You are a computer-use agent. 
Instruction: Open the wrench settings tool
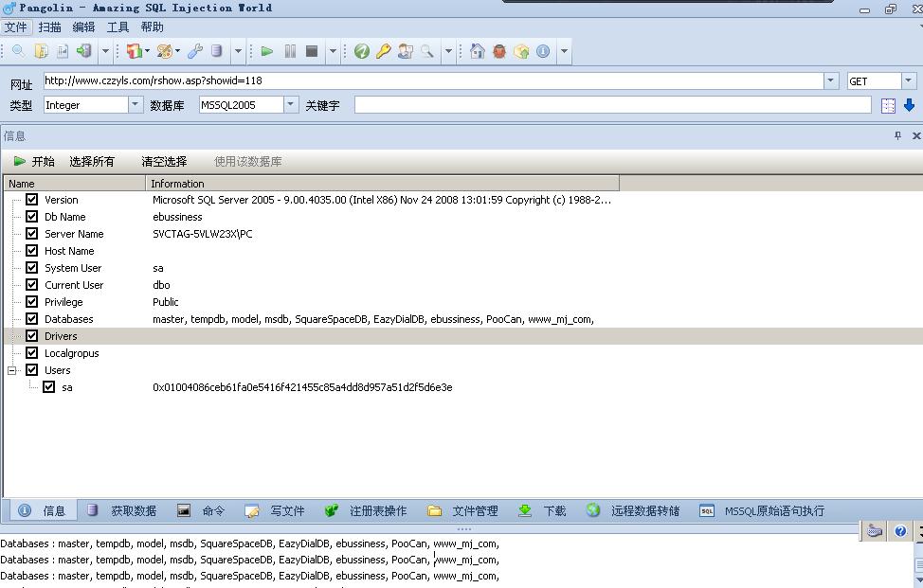195,51
